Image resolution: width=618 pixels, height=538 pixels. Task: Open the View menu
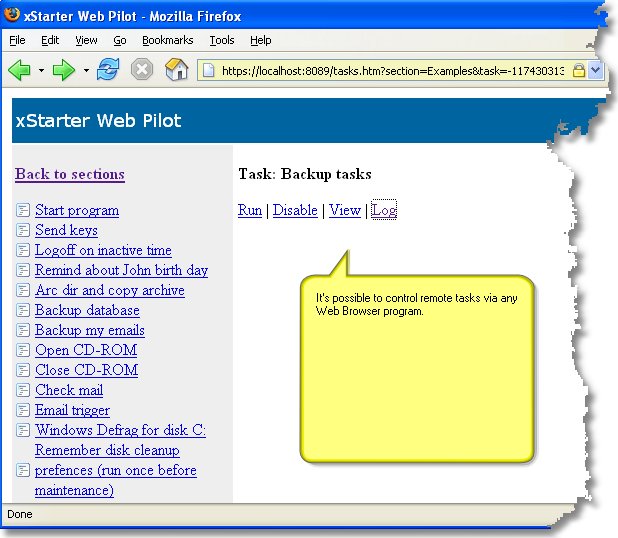(x=86, y=40)
